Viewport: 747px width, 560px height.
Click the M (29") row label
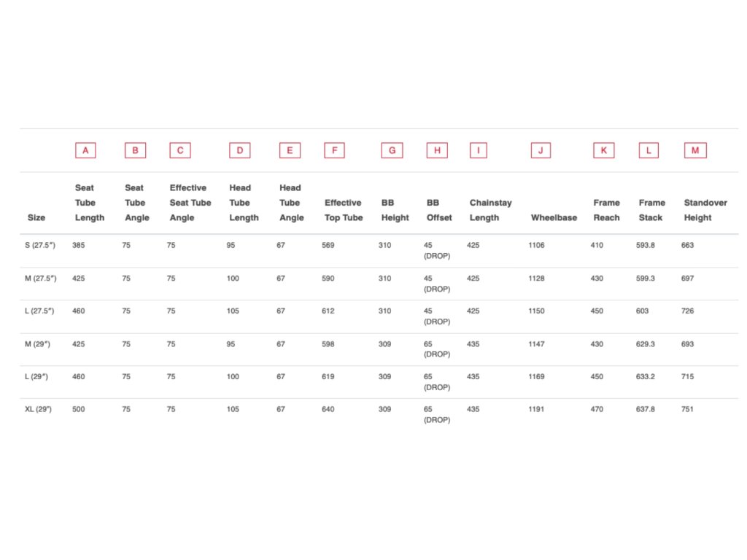[37, 344]
